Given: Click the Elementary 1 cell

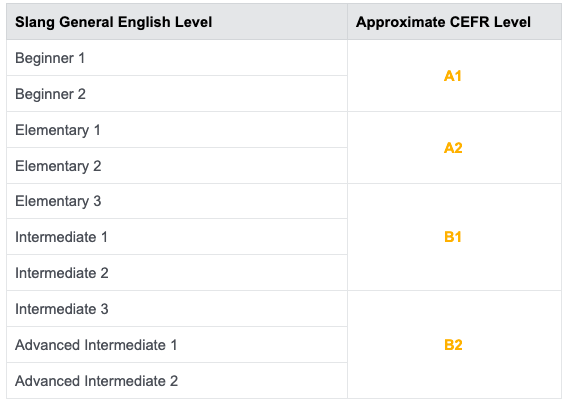Looking at the screenshot, I should pyautogui.click(x=177, y=130).
